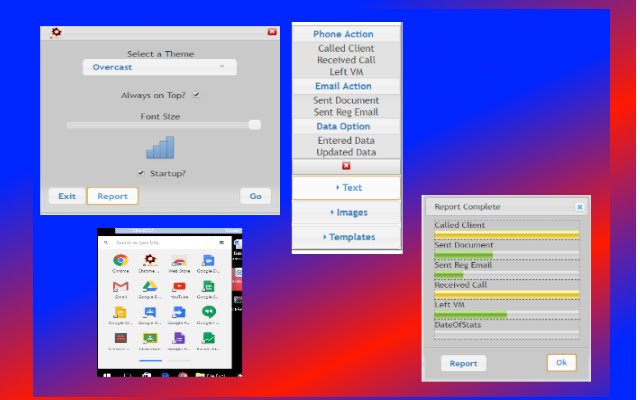Select the Phone Action header

[346, 34]
